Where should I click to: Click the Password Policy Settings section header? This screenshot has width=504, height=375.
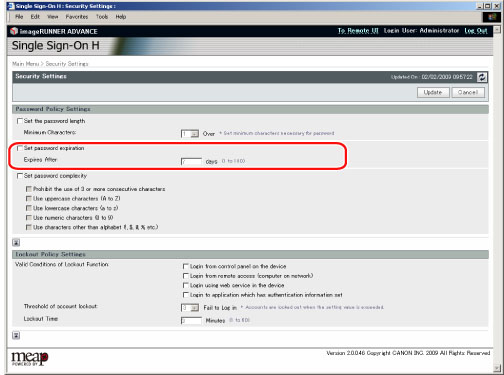point(250,109)
